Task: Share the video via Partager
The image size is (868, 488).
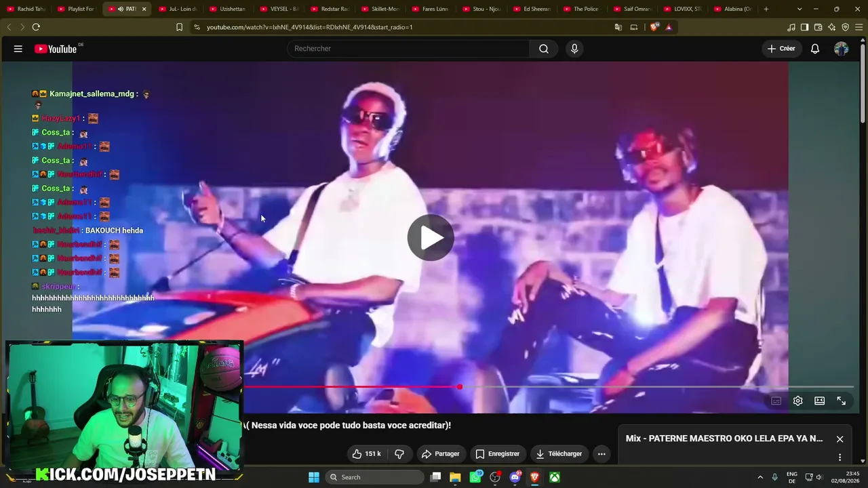Action: point(441,454)
